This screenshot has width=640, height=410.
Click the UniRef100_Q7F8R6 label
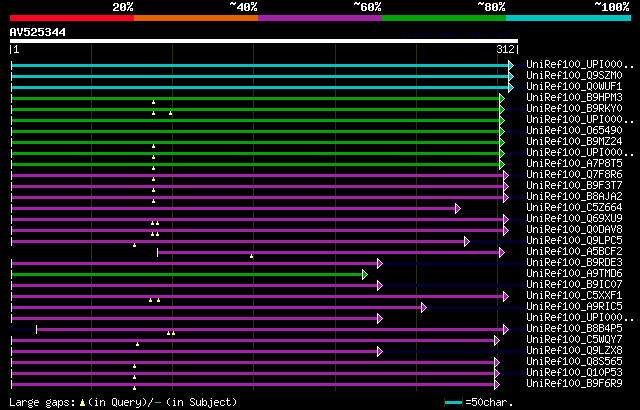(574, 175)
